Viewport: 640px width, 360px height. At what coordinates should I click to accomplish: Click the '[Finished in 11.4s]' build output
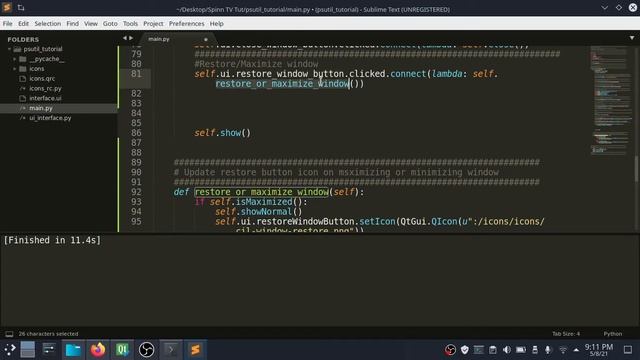click(52, 240)
